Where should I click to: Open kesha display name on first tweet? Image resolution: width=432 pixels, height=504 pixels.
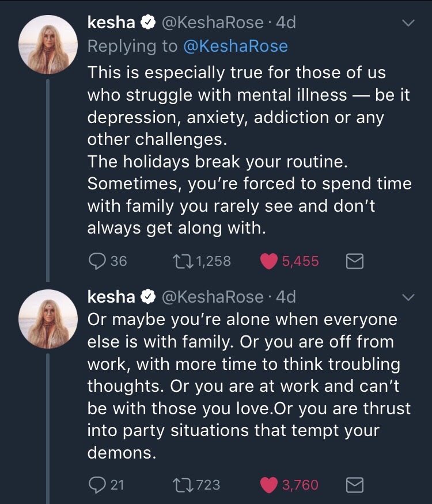111,23
